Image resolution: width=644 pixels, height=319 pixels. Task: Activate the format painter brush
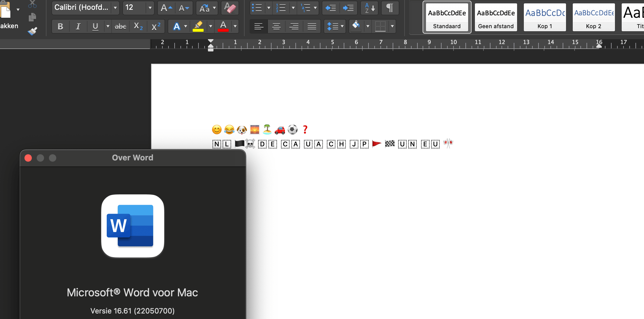(x=32, y=31)
